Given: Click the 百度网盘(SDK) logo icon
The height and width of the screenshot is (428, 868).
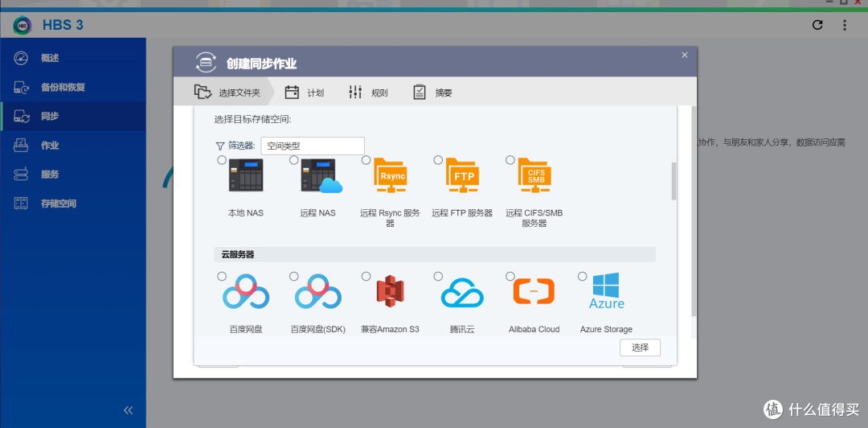Looking at the screenshot, I should [318, 291].
